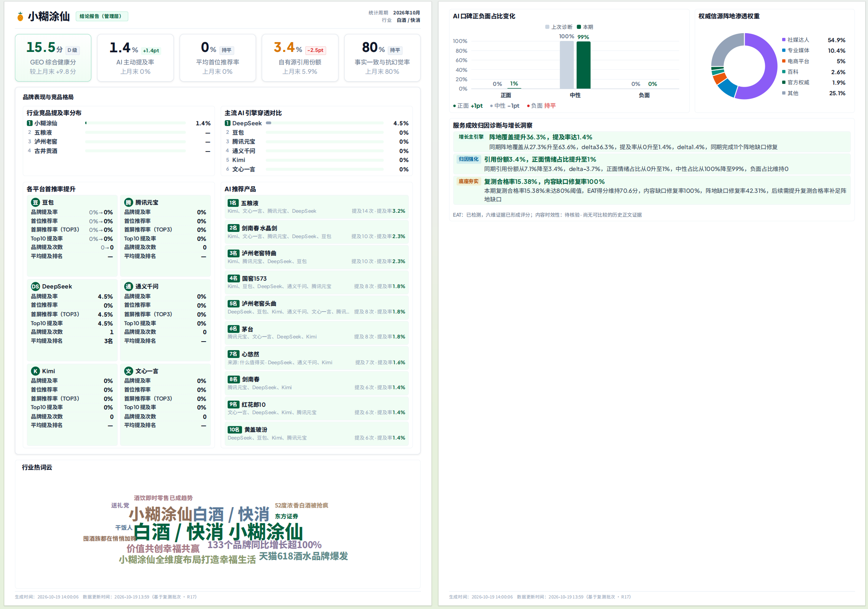Click the 本期 legend swatch
Image resolution: width=868 pixels, height=609 pixels.
(x=579, y=27)
